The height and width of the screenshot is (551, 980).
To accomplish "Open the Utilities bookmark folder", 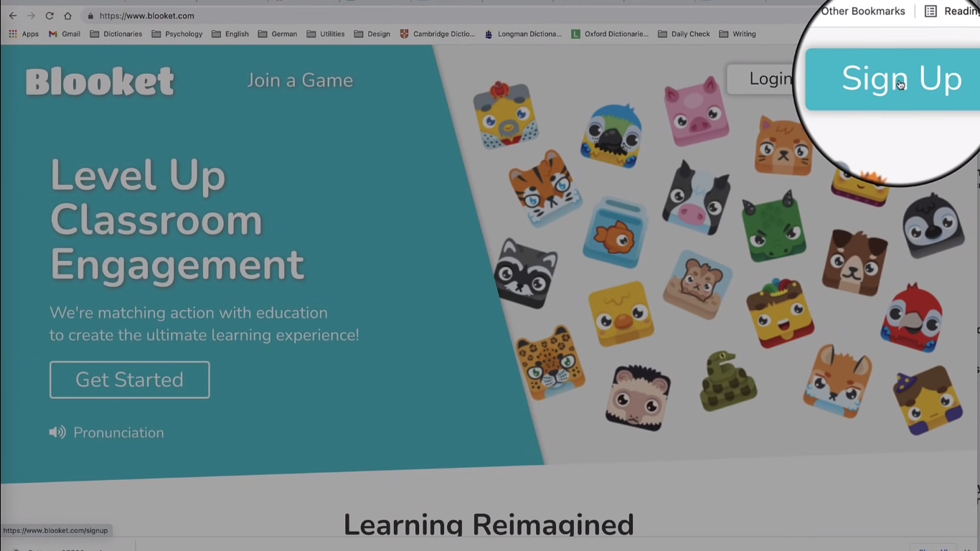I will click(x=326, y=34).
